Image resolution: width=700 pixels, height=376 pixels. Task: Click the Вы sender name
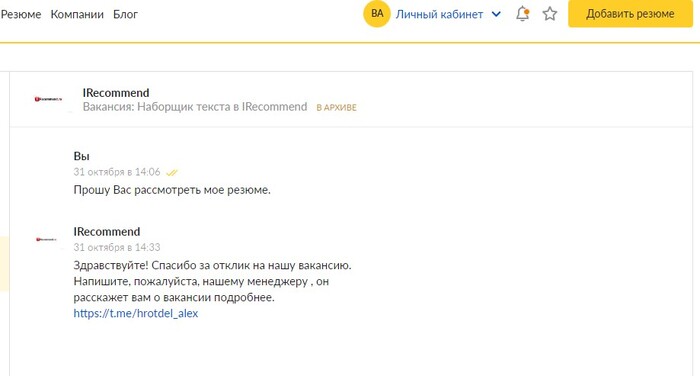[x=81, y=156]
